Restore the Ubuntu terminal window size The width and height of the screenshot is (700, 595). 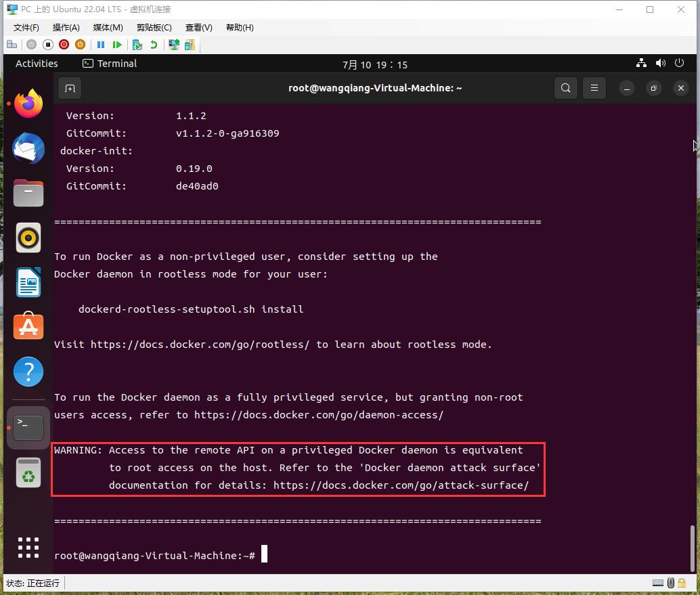[653, 89]
